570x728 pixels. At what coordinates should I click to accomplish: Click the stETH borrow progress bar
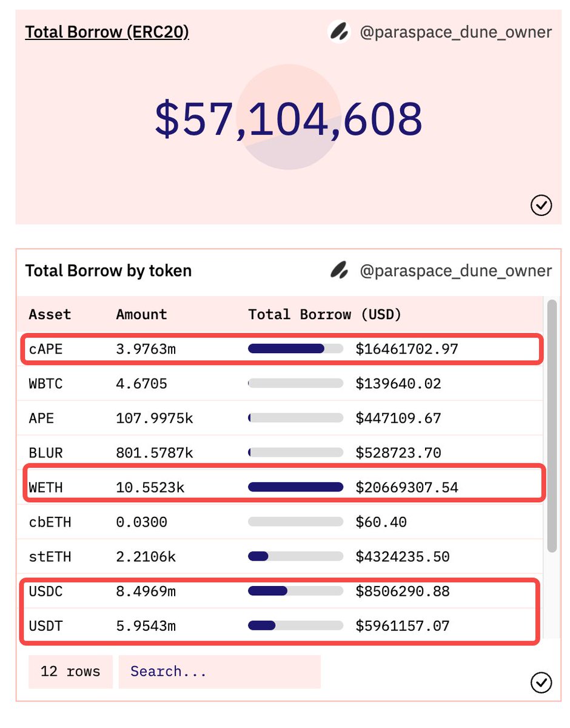pos(295,556)
